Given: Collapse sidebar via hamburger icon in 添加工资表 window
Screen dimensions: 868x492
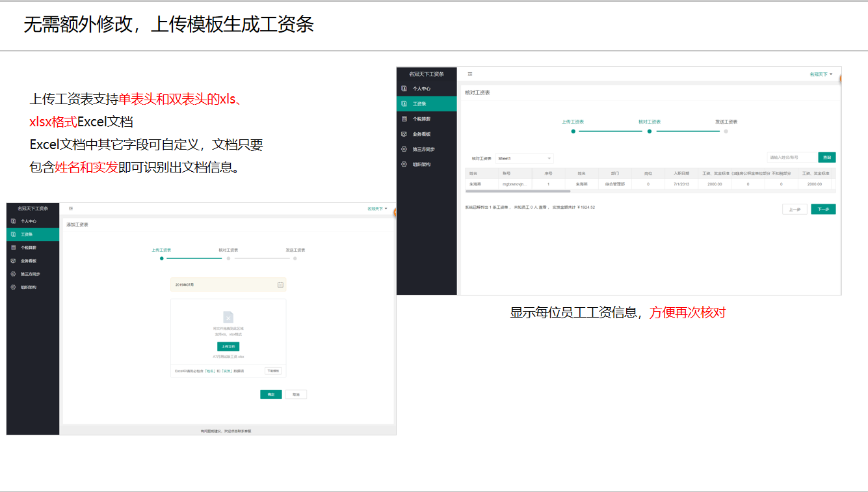Looking at the screenshot, I should (x=71, y=208).
